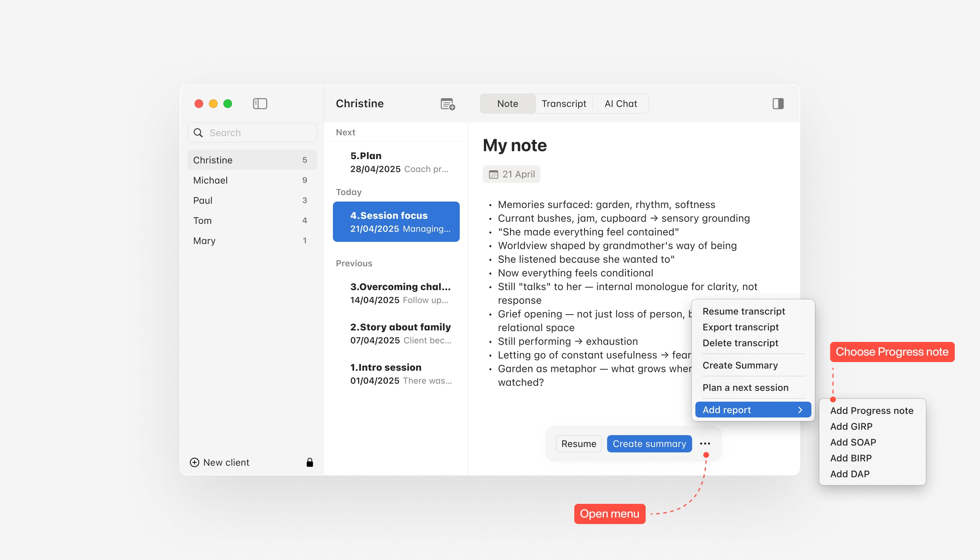Click the calendar icon on 21 April
Image resolution: width=980 pixels, height=560 pixels.
pyautogui.click(x=493, y=174)
